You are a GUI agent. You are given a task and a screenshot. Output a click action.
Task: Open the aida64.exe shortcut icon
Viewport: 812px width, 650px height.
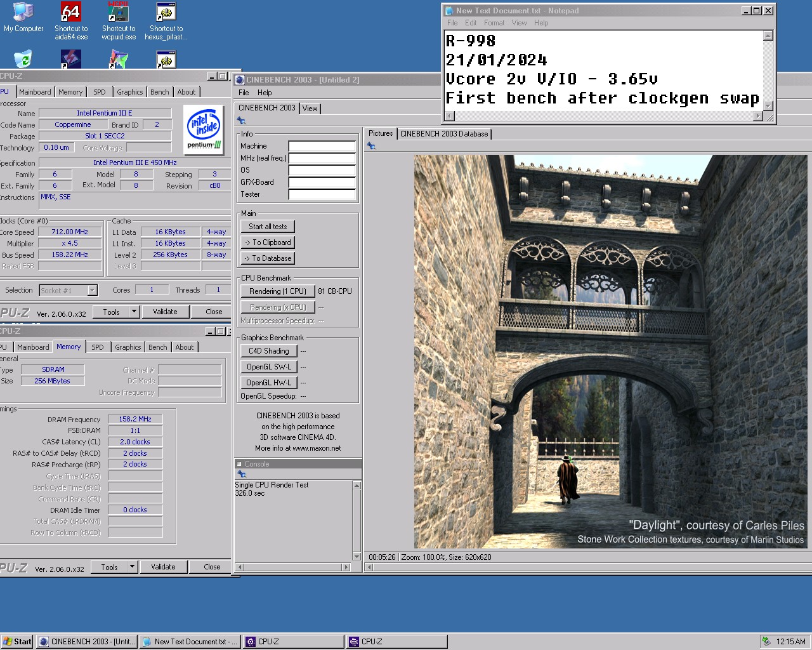[x=71, y=20]
